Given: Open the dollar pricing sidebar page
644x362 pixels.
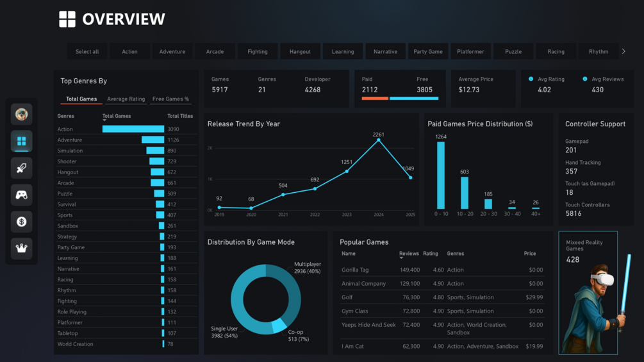Looking at the screenshot, I should tap(21, 222).
